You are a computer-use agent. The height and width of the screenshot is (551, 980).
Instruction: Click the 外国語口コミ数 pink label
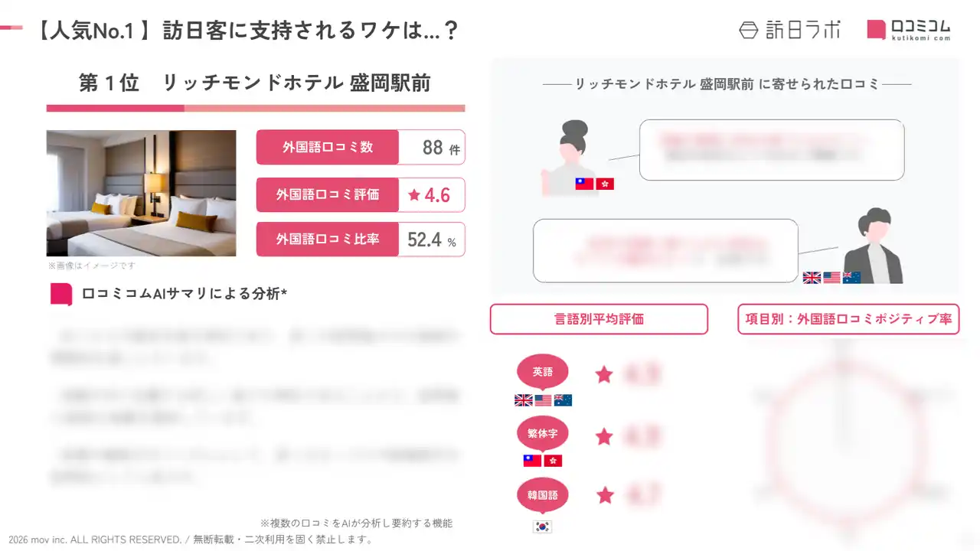[327, 147]
